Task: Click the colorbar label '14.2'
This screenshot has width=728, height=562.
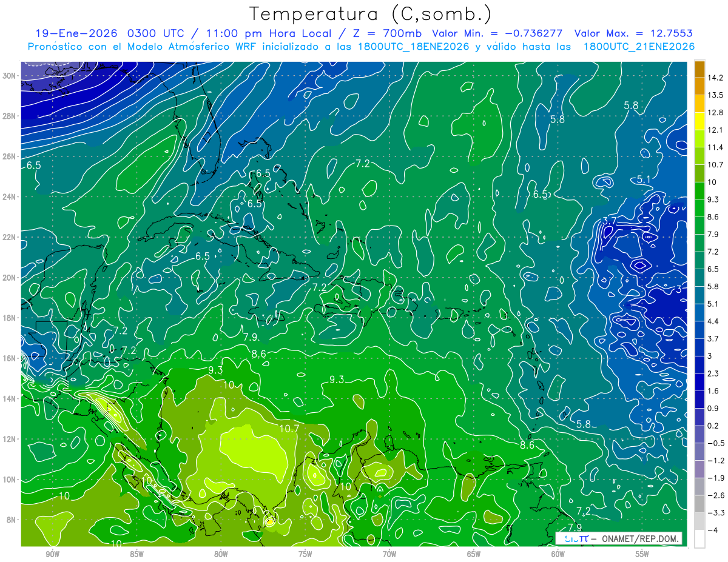Action: (715, 78)
